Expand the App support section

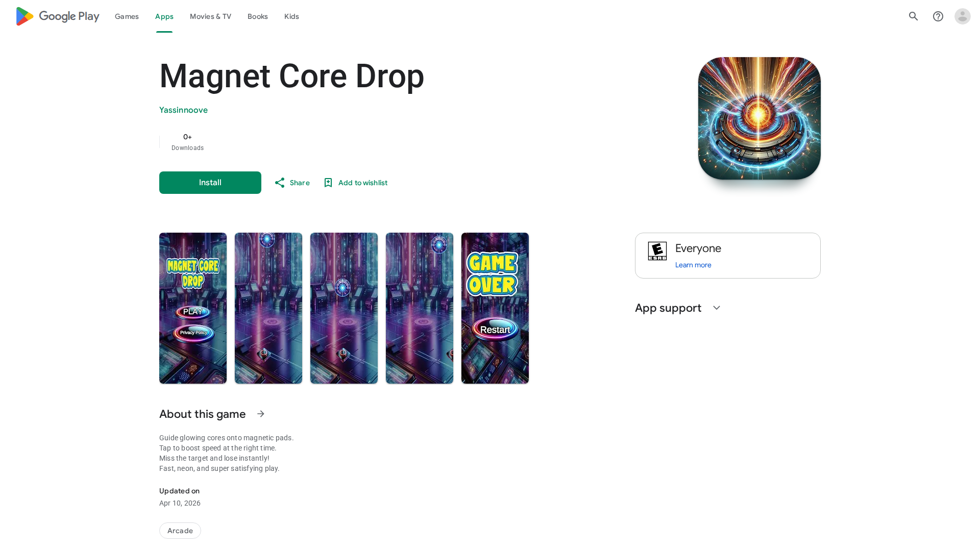pos(717,308)
